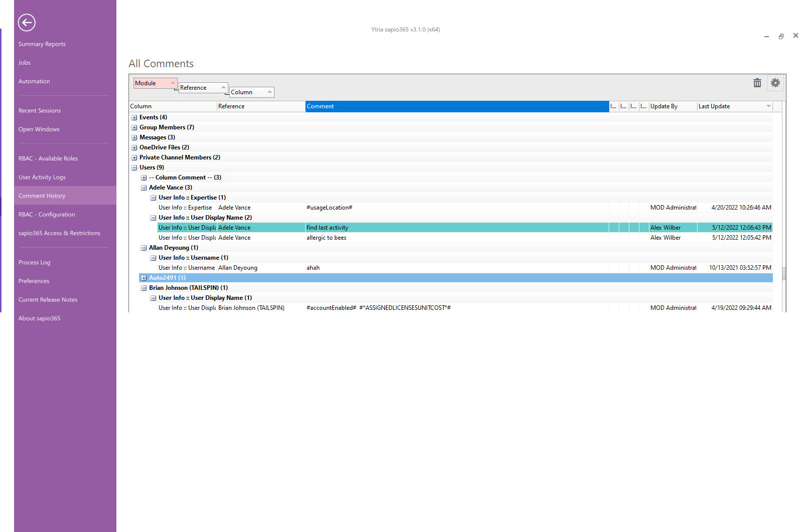803x532 pixels.
Task: Sort by the Comment column header
Action: 456,106
